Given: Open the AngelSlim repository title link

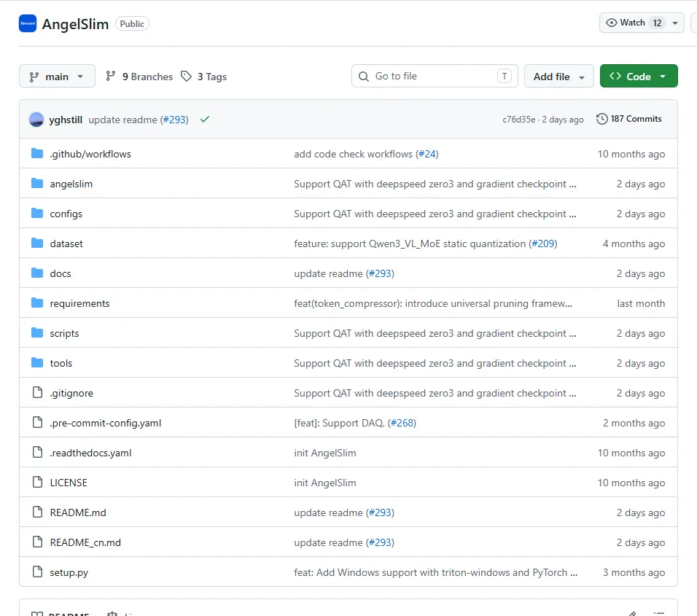Looking at the screenshot, I should (75, 24).
